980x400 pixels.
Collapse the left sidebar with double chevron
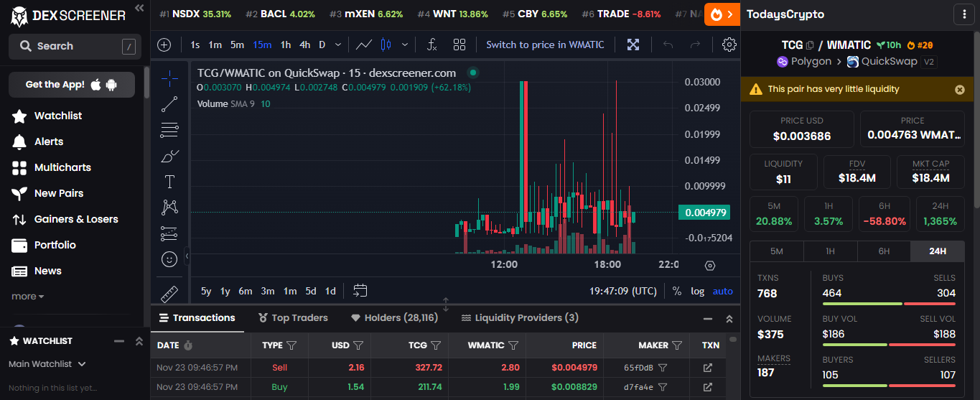[139, 8]
